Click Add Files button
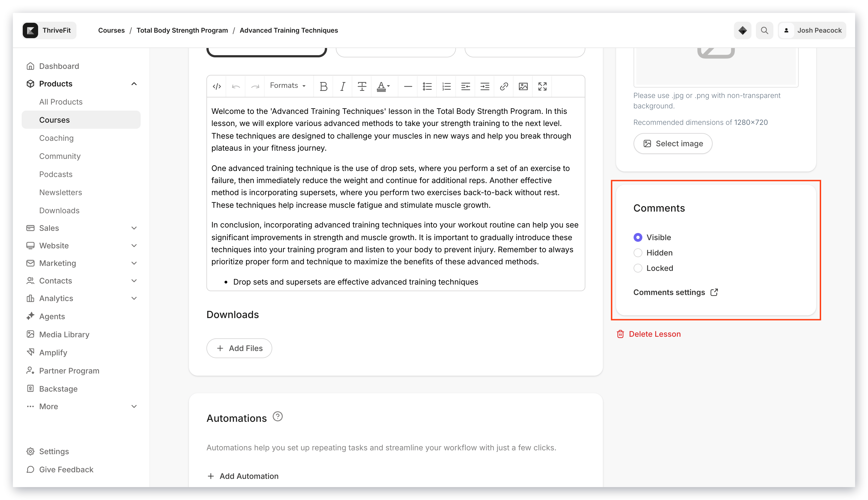868x500 pixels. pyautogui.click(x=239, y=348)
